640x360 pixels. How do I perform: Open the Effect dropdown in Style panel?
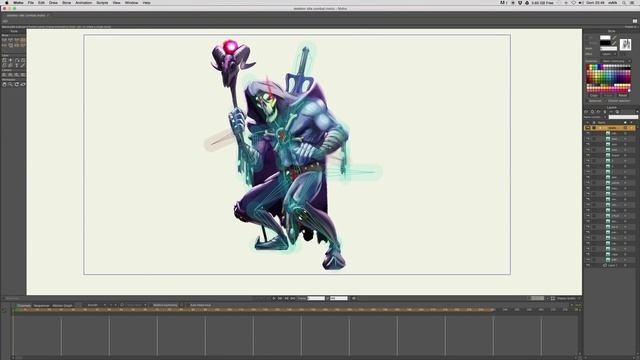[x=609, y=54]
